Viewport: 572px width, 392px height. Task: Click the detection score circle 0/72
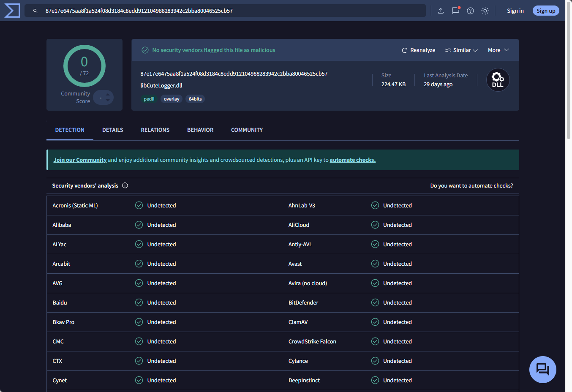[x=84, y=66]
